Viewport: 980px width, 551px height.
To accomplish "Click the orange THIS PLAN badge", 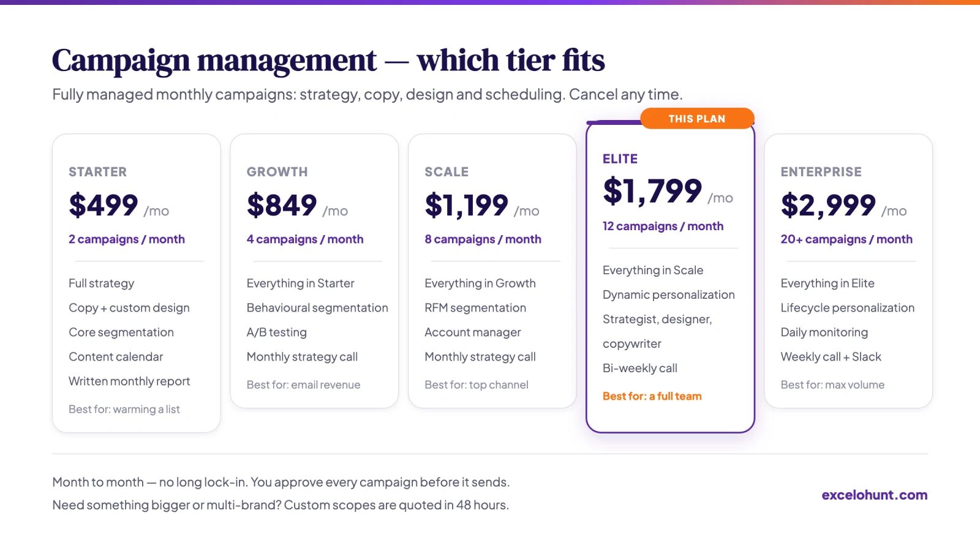I will [697, 119].
